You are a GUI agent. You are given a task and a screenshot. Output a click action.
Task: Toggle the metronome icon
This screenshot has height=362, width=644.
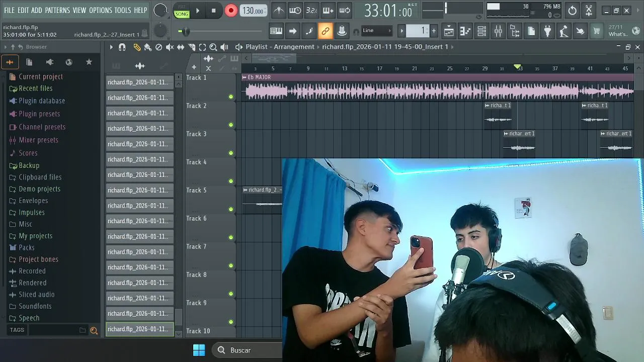pos(278,10)
